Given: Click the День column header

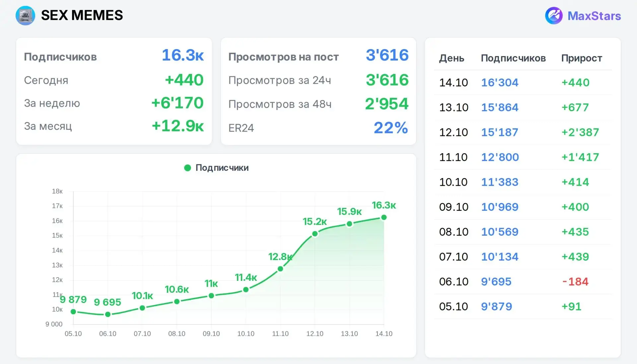Looking at the screenshot, I should pyautogui.click(x=452, y=58).
